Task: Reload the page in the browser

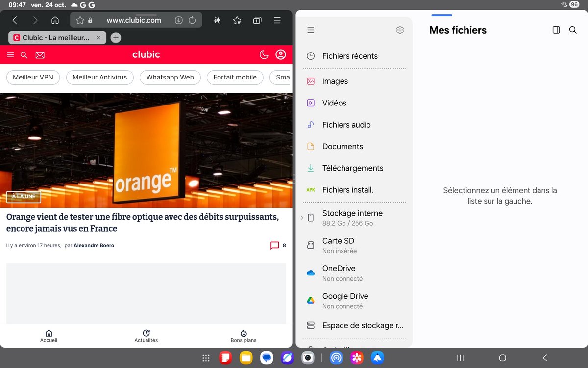Action: pyautogui.click(x=192, y=20)
